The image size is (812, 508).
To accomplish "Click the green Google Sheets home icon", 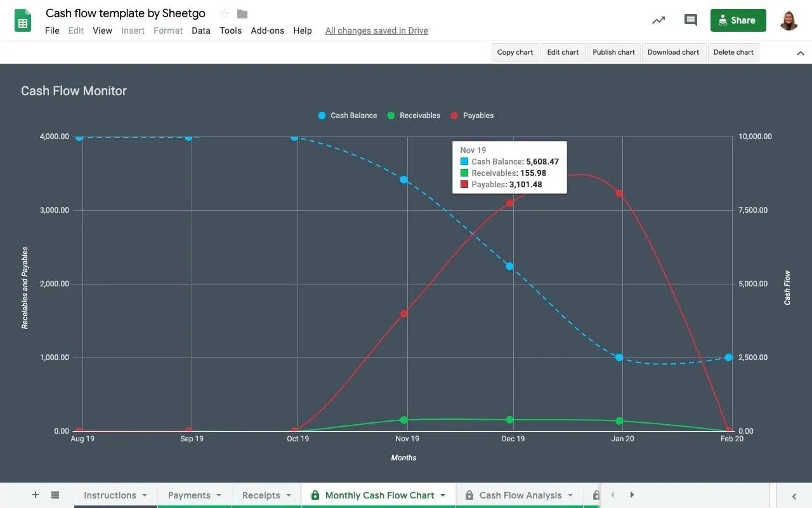I will pyautogui.click(x=22, y=20).
